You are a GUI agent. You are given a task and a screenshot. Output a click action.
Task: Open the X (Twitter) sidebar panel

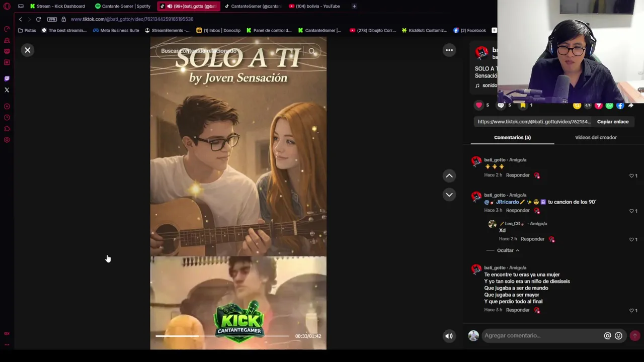point(7,90)
